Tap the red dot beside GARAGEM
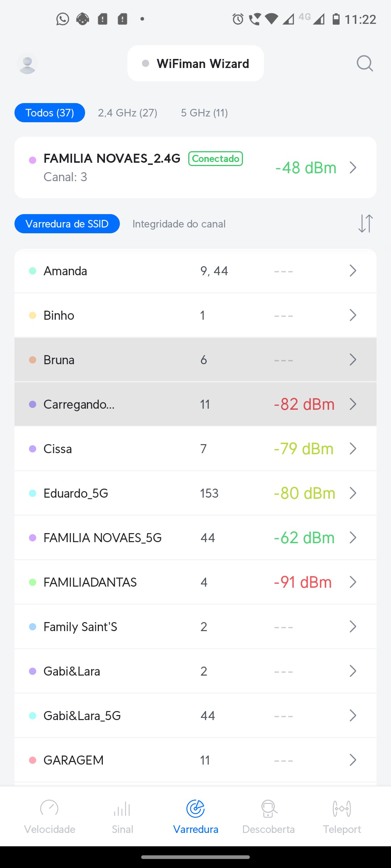The width and height of the screenshot is (391, 868). click(x=33, y=760)
